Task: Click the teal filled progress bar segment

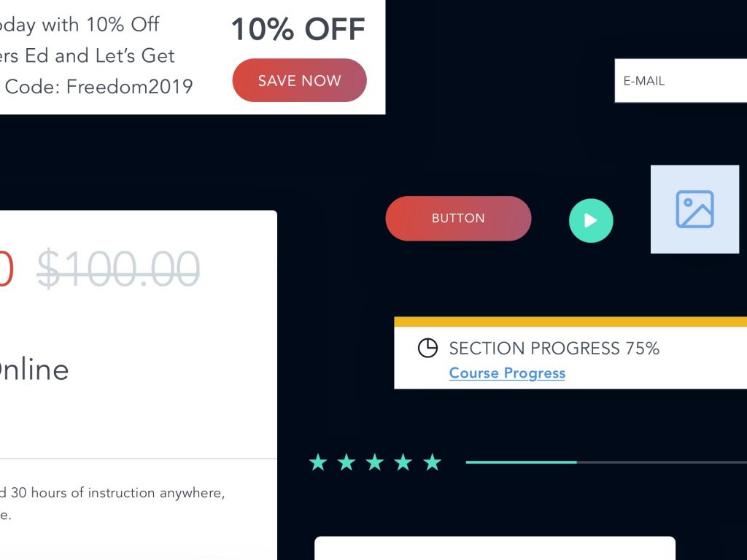Action: click(521, 462)
